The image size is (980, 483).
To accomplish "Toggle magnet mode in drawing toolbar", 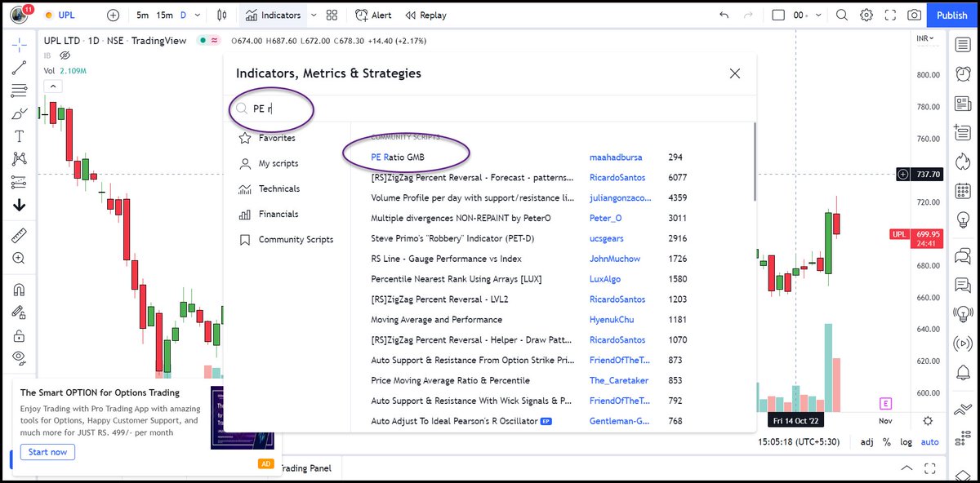I will (19, 289).
